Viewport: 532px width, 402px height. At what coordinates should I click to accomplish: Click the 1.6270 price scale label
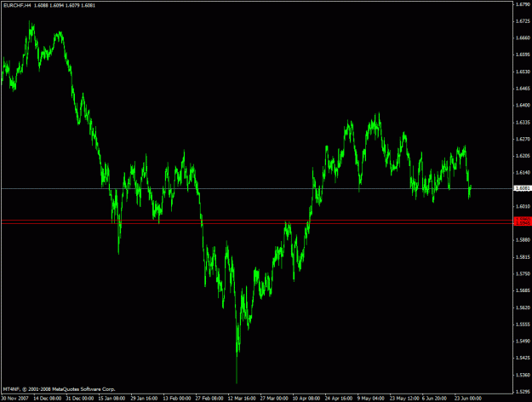tap(523, 139)
